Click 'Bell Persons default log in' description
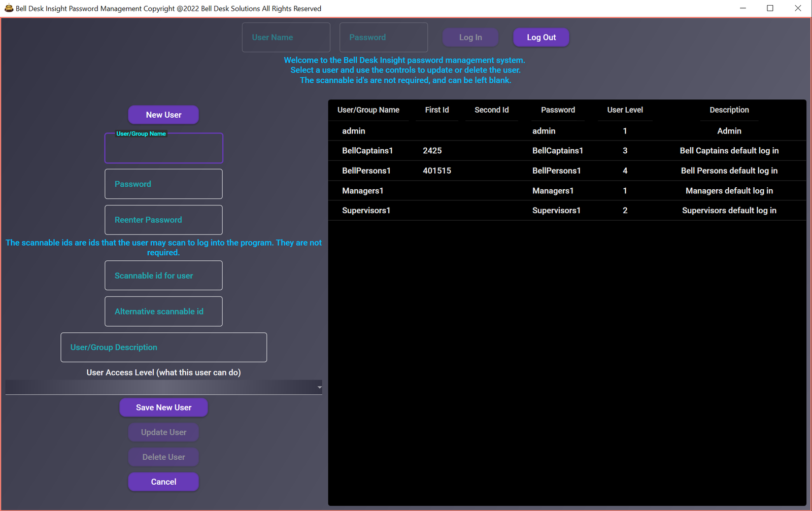 (729, 171)
